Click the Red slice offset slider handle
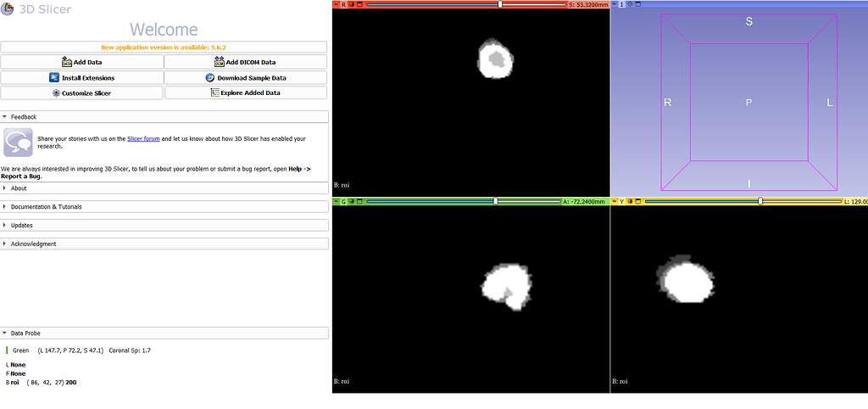 click(x=500, y=4)
